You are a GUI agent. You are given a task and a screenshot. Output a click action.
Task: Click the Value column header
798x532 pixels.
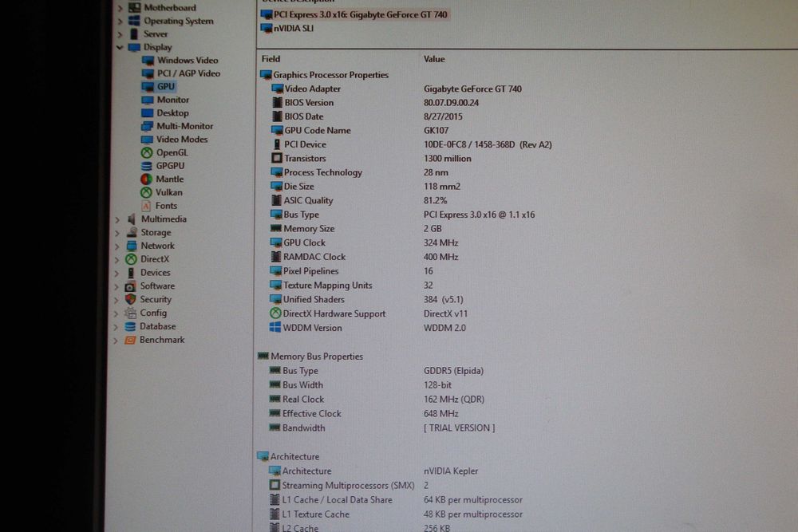coord(434,59)
